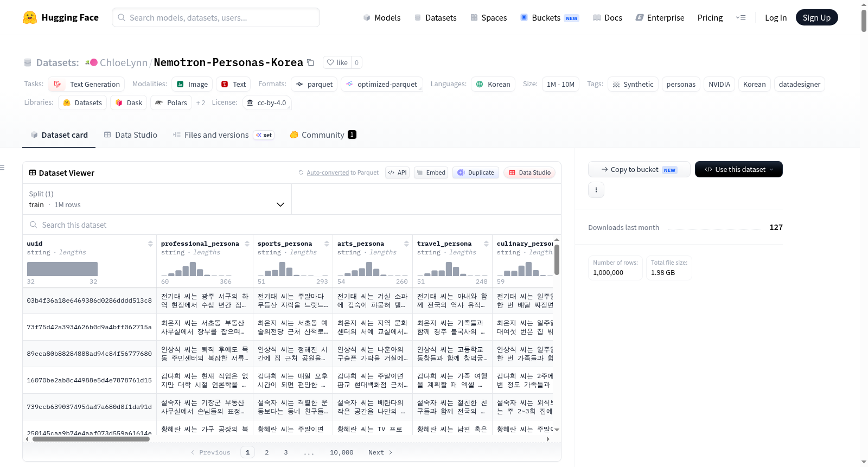Filter by the Image modality tag
868x467 pixels.
tap(193, 84)
